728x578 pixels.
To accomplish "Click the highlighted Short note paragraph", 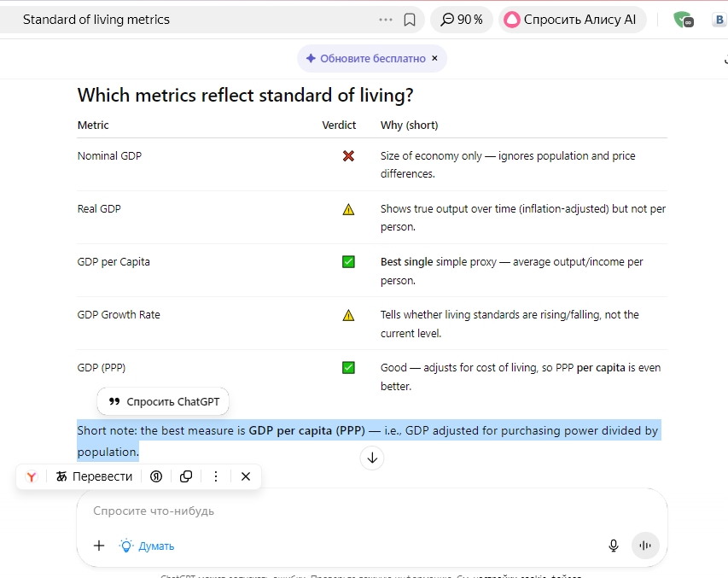I will click(x=369, y=441).
